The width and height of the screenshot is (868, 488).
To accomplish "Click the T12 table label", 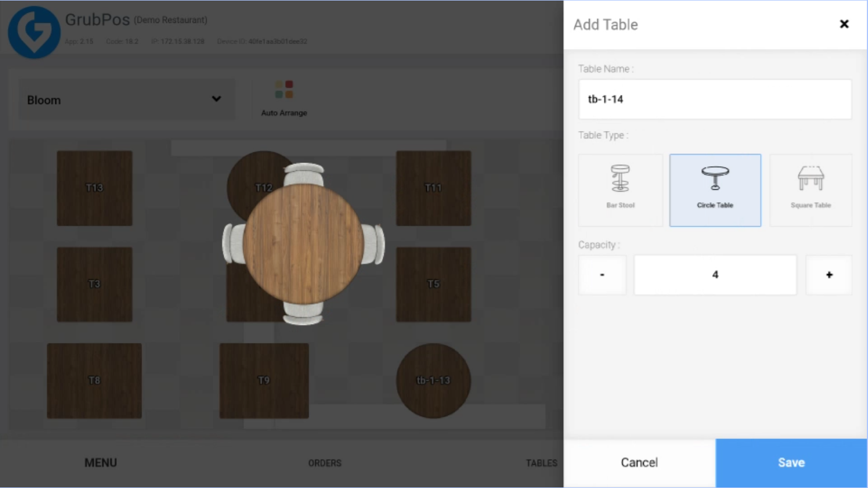I will pos(263,188).
